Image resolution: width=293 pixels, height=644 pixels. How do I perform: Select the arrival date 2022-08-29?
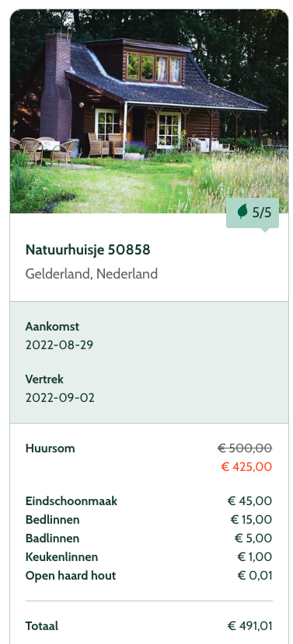pyautogui.click(x=59, y=345)
